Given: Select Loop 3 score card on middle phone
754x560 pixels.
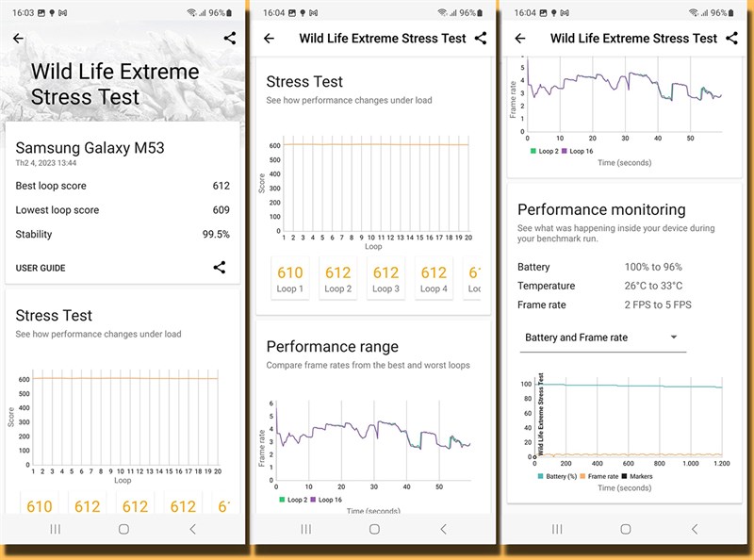Looking at the screenshot, I should (385, 278).
